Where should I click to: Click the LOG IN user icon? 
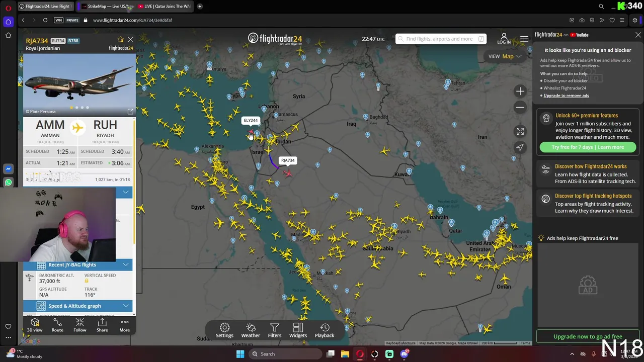point(504,39)
